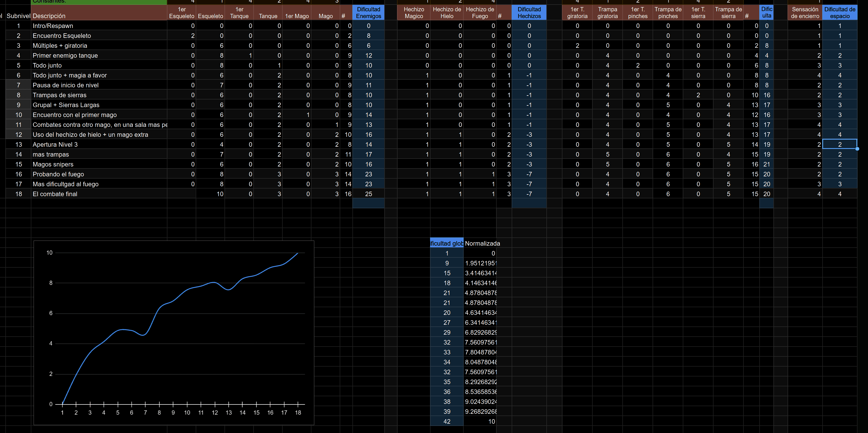
Task: Select the Pausa de inicio de nivel cell
Action: 99,85
